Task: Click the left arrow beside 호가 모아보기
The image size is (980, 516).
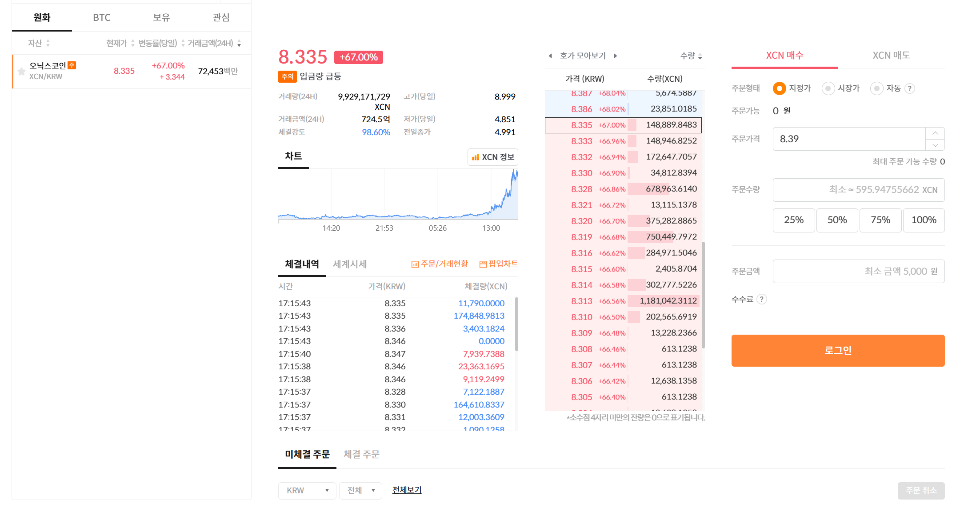Action: pos(550,56)
